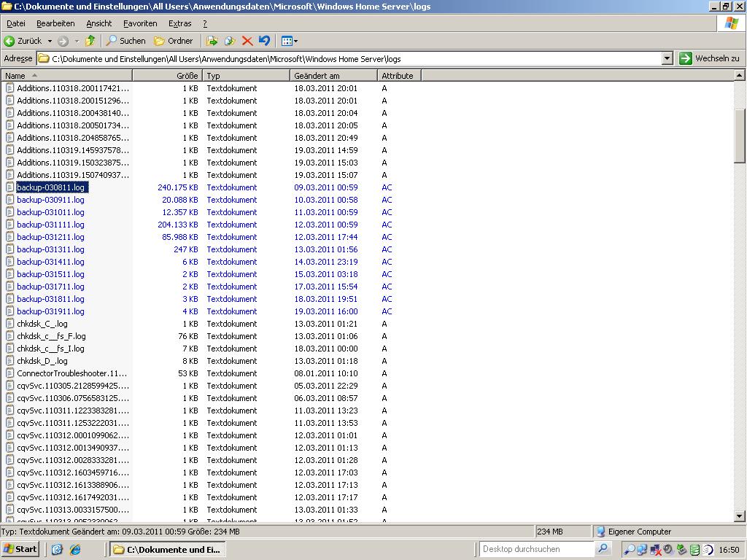The width and height of the screenshot is (747, 560).
Task: Select file chkdsk_D_.log
Action: tap(42, 360)
